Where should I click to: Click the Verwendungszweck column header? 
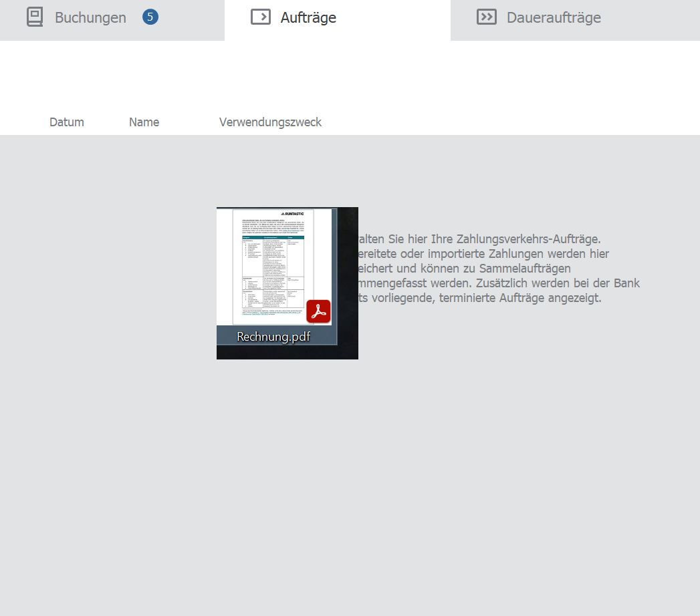270,122
